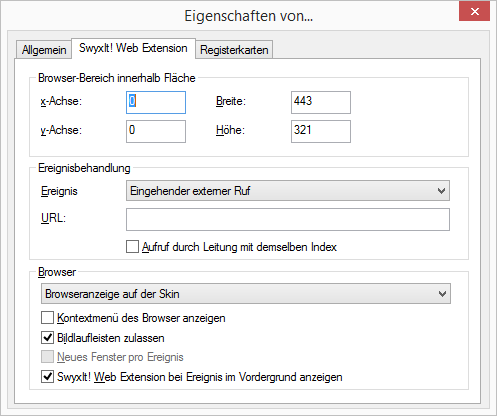Click the Ereignis dropdown arrow
This screenshot has width=497, height=416.
tap(441, 191)
